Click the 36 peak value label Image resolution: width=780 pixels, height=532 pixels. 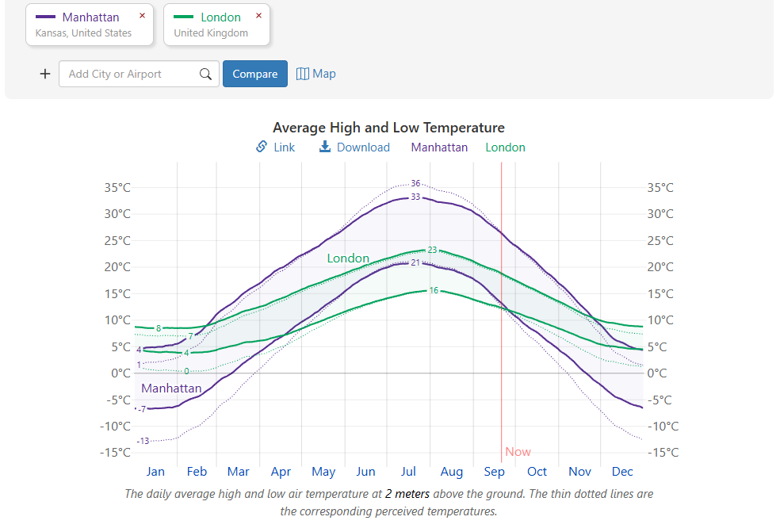click(415, 183)
